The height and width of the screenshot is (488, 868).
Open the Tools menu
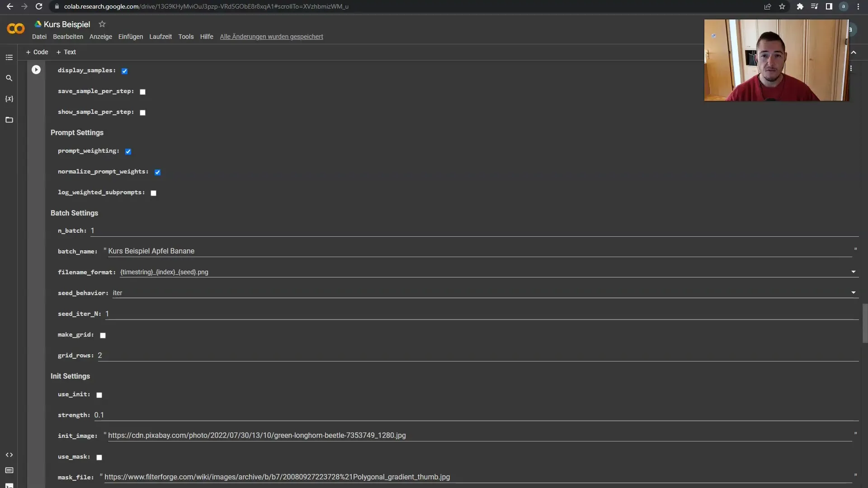coord(186,37)
